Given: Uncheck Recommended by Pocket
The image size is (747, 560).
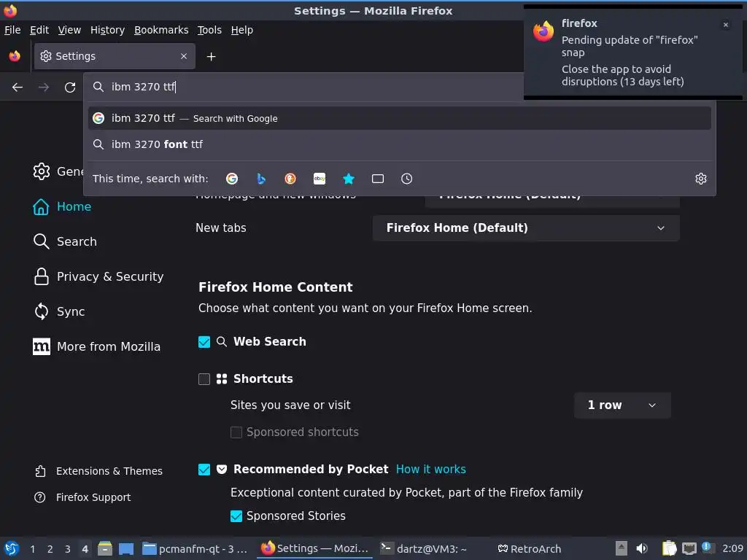Looking at the screenshot, I should click(x=204, y=470).
